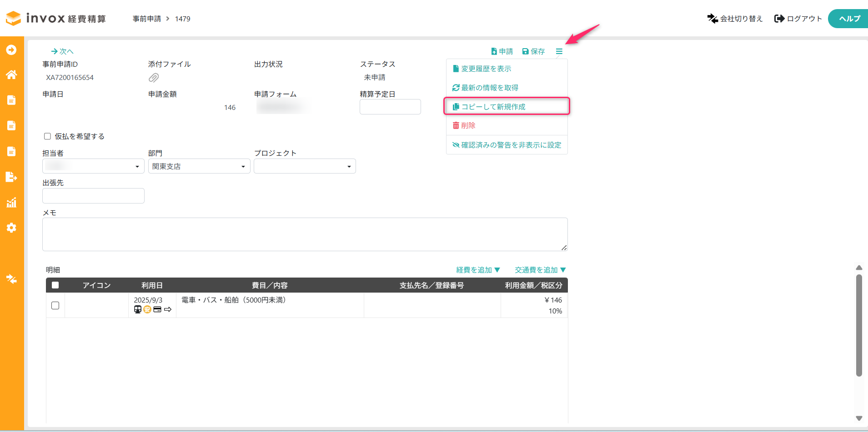Click the attachment paperclip icon
The width and height of the screenshot is (868, 432).
154,78
